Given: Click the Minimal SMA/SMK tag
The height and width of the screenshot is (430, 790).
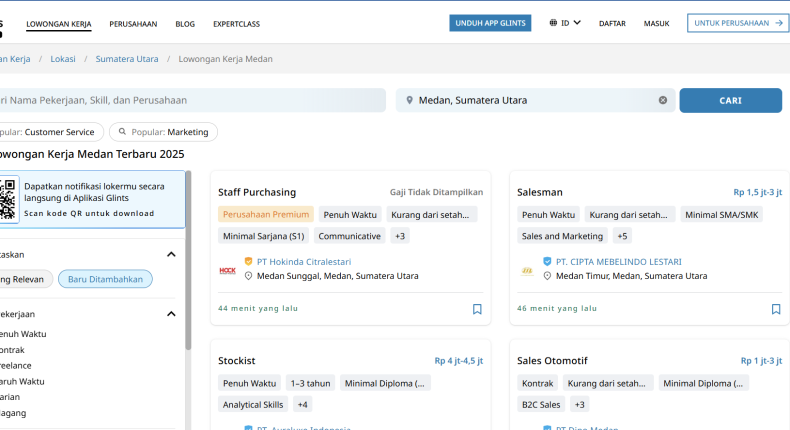Looking at the screenshot, I should (721, 214).
